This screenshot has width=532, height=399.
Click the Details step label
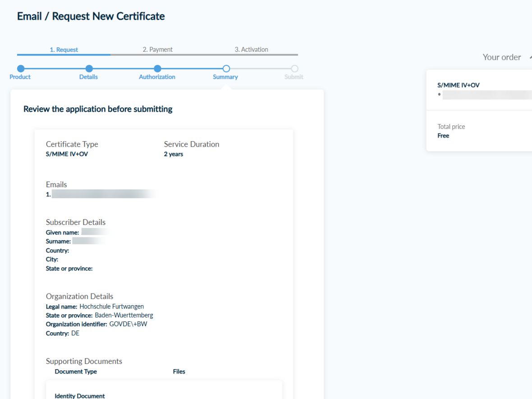pos(88,77)
